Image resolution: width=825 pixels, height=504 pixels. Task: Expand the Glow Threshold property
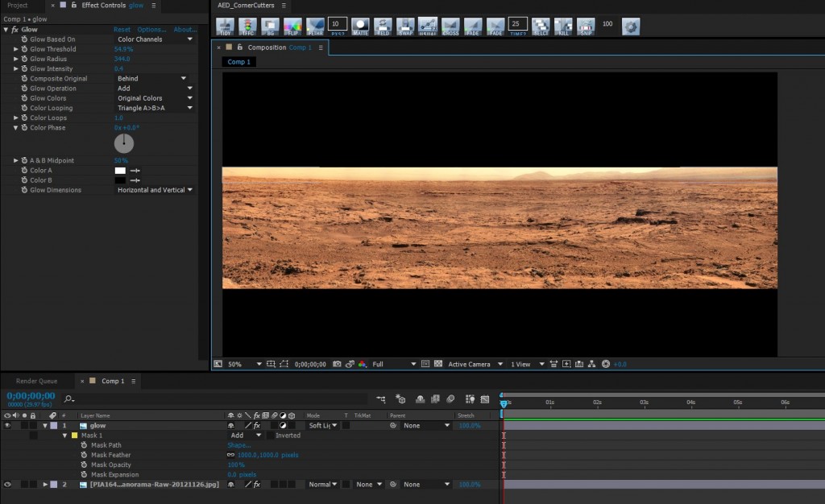tap(16, 49)
